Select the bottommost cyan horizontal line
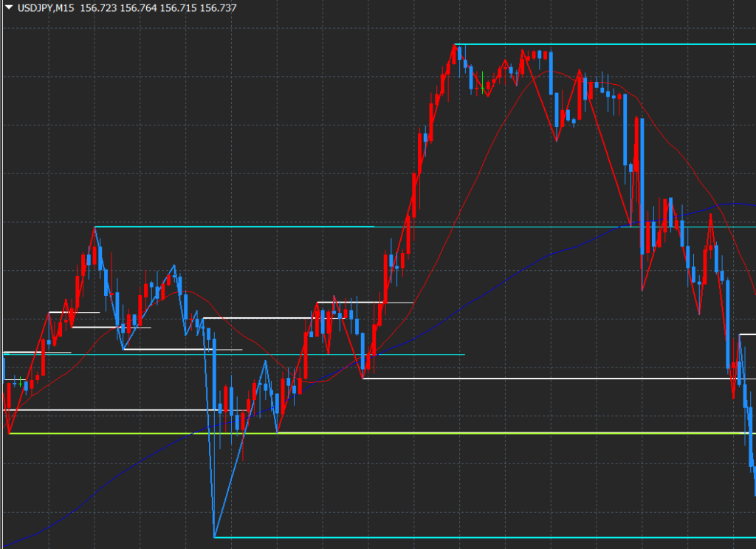 click(480, 537)
